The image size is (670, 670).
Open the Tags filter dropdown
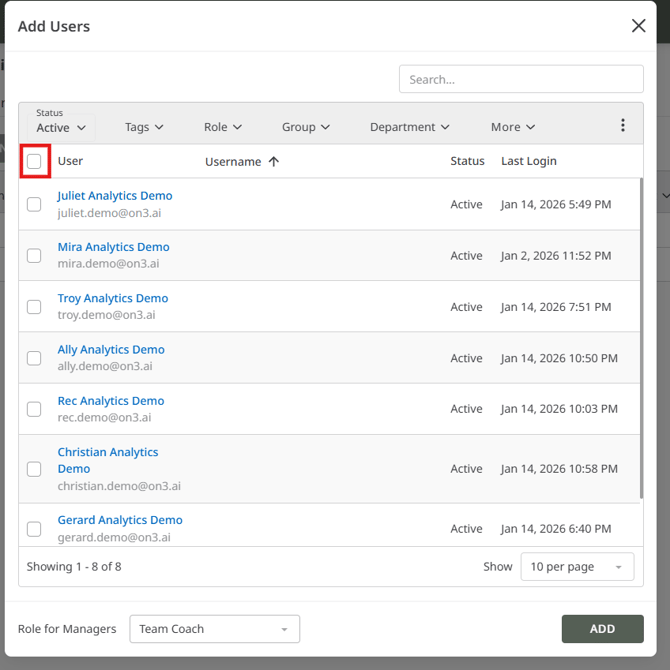[144, 127]
